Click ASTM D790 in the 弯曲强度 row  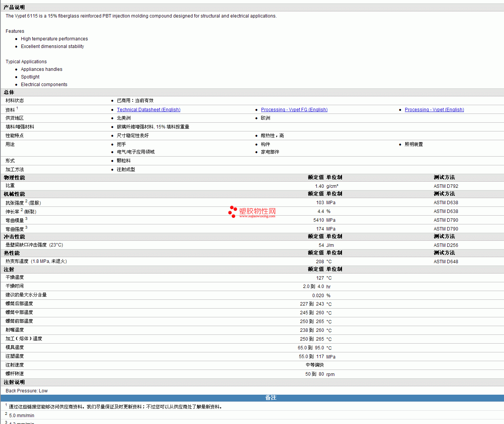[x=446, y=229]
